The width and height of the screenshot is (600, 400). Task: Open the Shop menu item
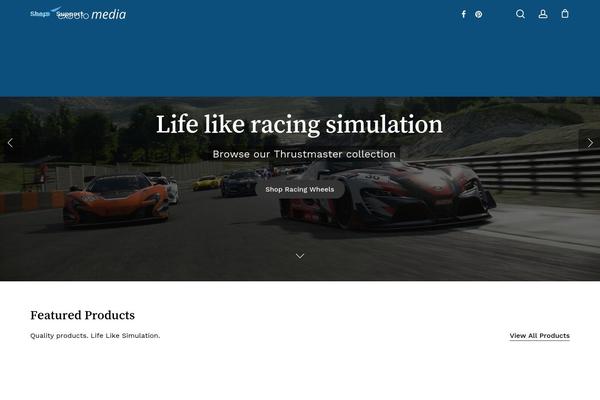click(40, 14)
